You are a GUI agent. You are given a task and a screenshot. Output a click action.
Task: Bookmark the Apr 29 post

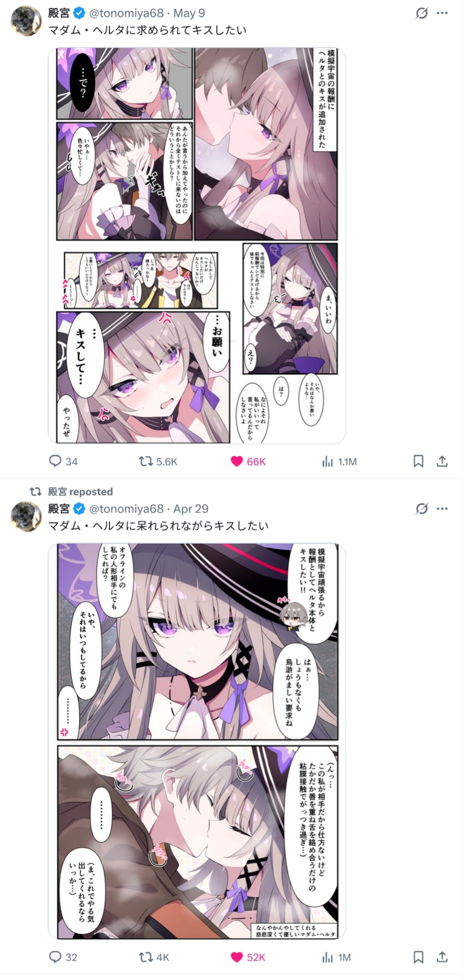click(418, 957)
